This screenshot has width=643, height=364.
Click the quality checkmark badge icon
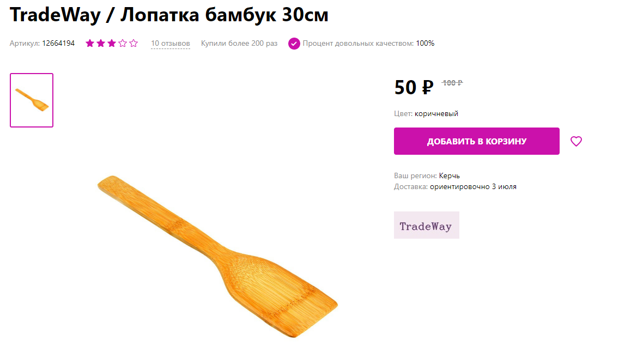click(294, 44)
